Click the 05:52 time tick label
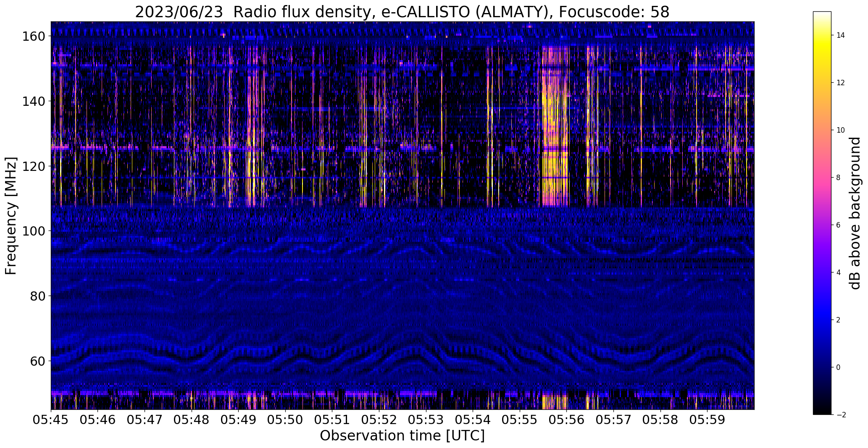Viewport: 868px width, 448px height. [379, 419]
